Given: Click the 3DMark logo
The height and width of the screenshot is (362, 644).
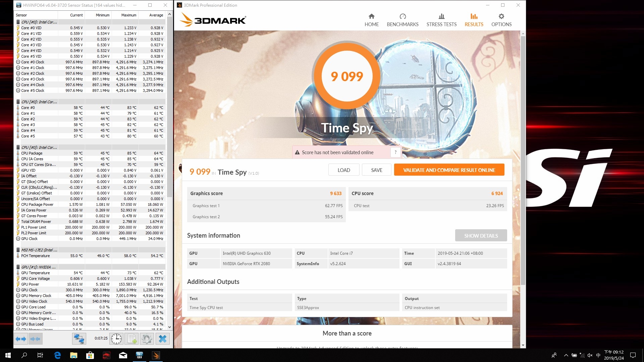Looking at the screenshot, I should [x=213, y=19].
